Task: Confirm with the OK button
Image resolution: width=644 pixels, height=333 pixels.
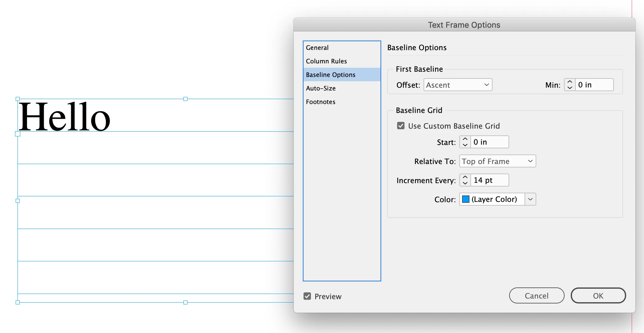Action: click(598, 295)
